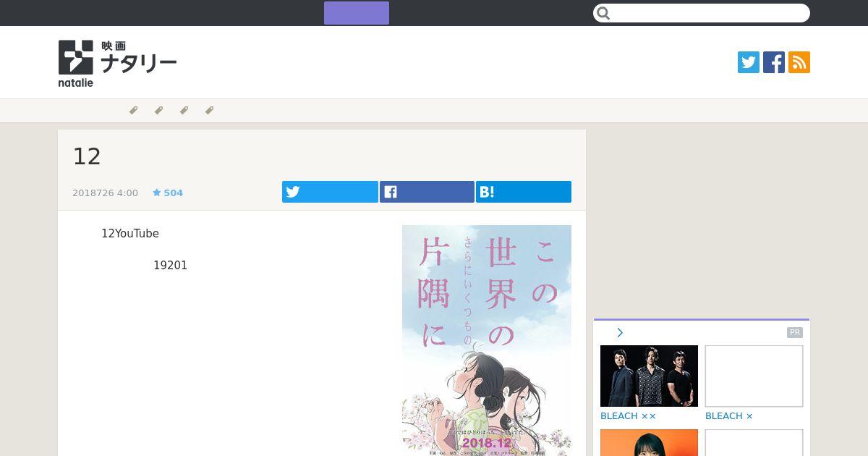Open the orange-background woman thumbnail
The height and width of the screenshot is (456, 868).
649,442
